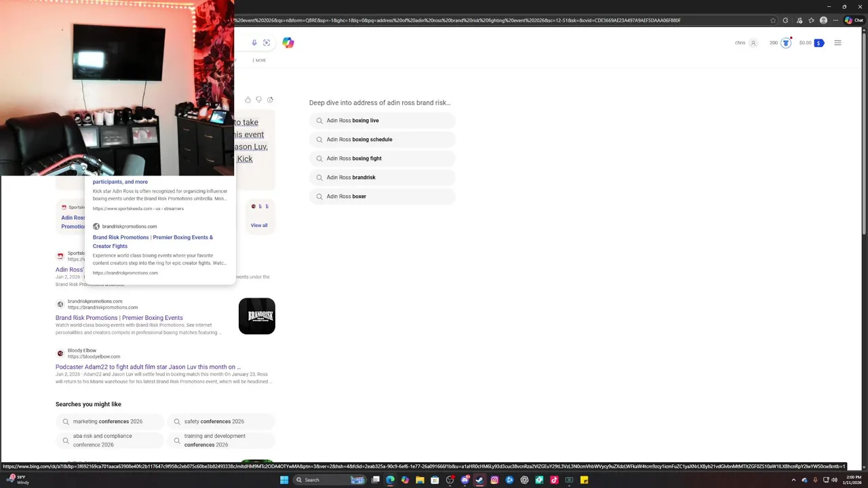The image size is (868, 488).
Task: Open Steam from the taskbar
Action: pos(479,480)
